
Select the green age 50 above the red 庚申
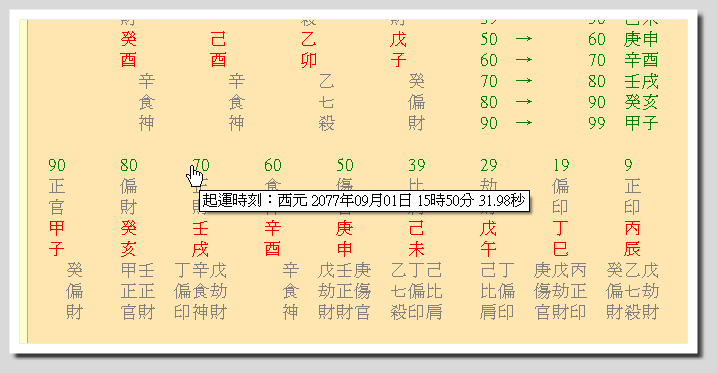point(345,165)
